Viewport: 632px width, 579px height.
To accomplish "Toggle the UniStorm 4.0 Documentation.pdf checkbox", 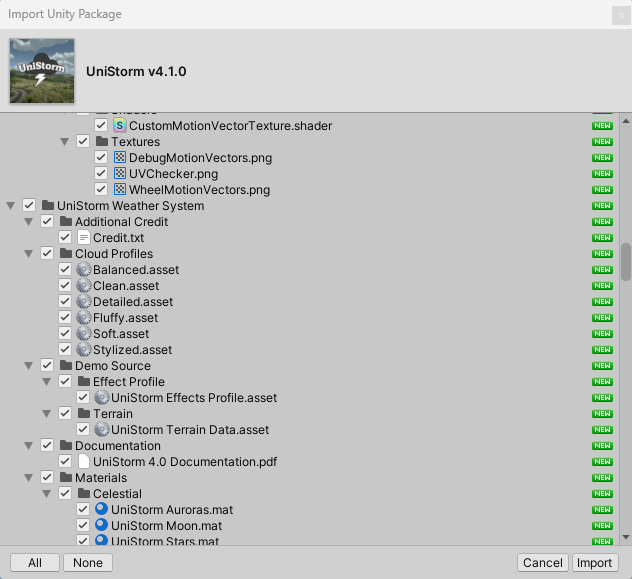I will point(65,461).
